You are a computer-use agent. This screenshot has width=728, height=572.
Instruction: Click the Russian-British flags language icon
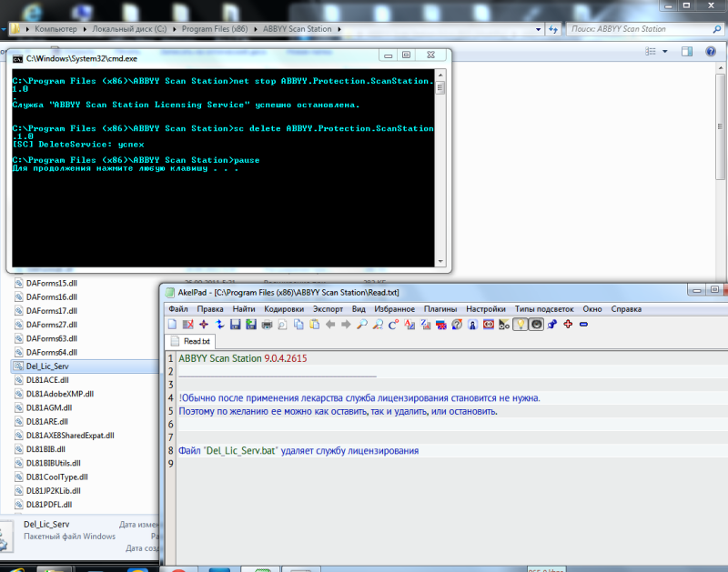[441, 325]
